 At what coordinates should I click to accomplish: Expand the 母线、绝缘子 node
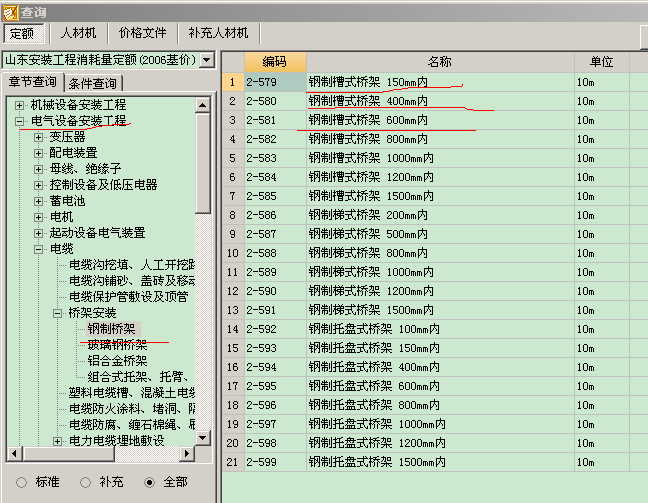(38, 169)
